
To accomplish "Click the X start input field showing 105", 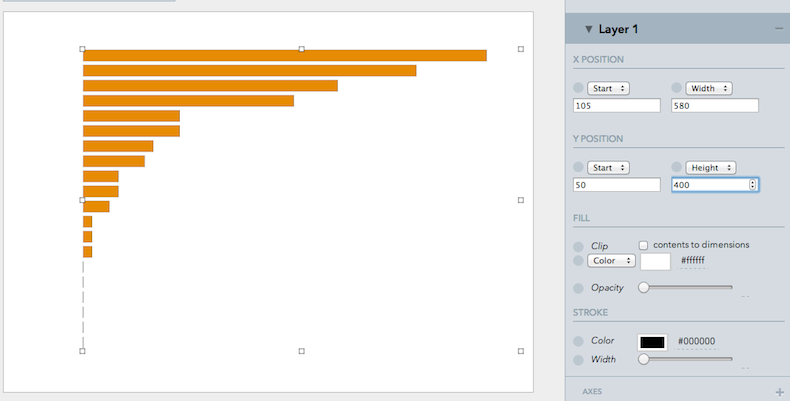I will coord(617,105).
